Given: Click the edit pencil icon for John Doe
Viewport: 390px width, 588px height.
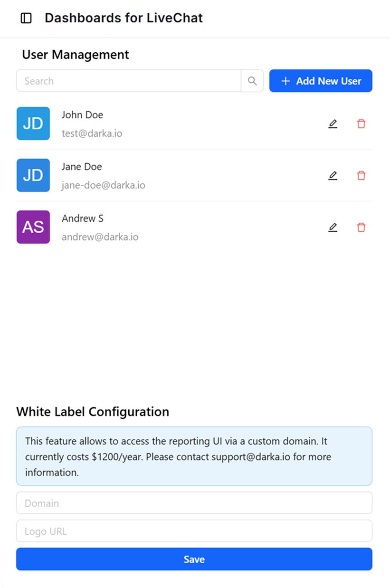Looking at the screenshot, I should coord(333,123).
